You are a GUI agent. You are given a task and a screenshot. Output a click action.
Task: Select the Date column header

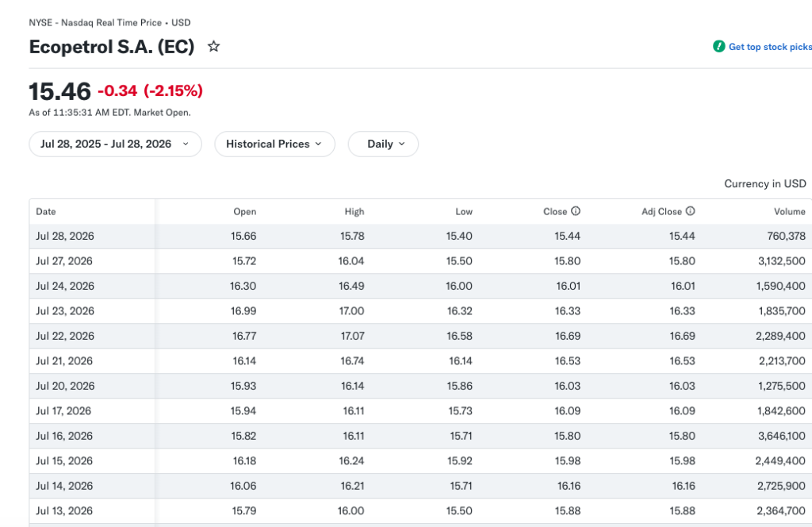tap(45, 211)
